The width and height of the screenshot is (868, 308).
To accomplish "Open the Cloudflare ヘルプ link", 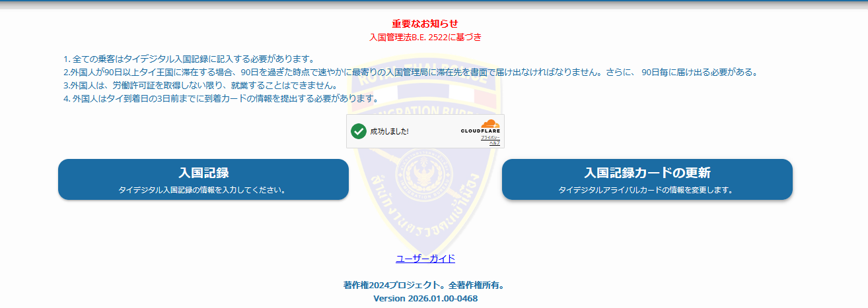I will tap(494, 142).
